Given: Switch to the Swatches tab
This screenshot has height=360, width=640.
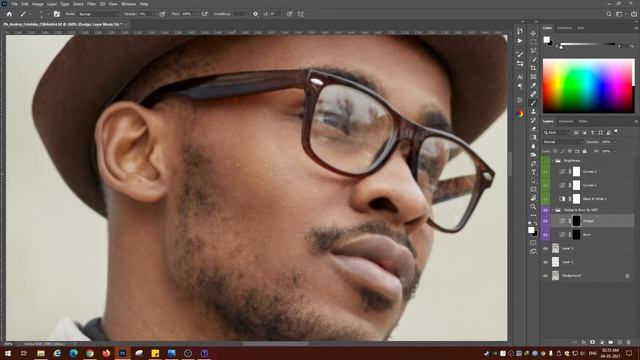Looking at the screenshot, I should coord(564,28).
